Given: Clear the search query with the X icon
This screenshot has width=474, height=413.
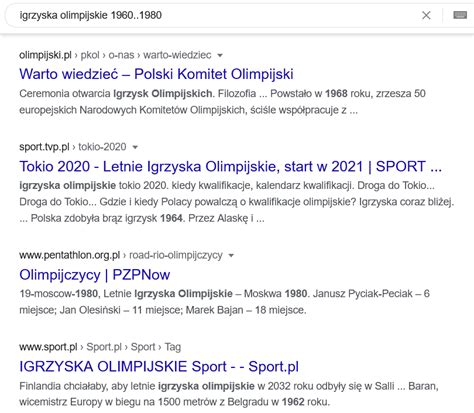Looking at the screenshot, I should click(x=426, y=15).
